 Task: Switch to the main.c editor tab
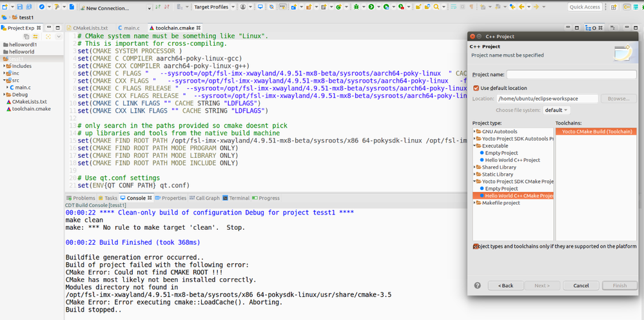click(x=129, y=28)
